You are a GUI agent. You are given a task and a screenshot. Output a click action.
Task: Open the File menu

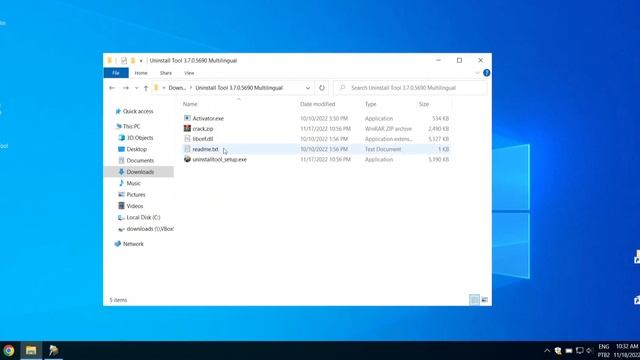pyautogui.click(x=116, y=73)
